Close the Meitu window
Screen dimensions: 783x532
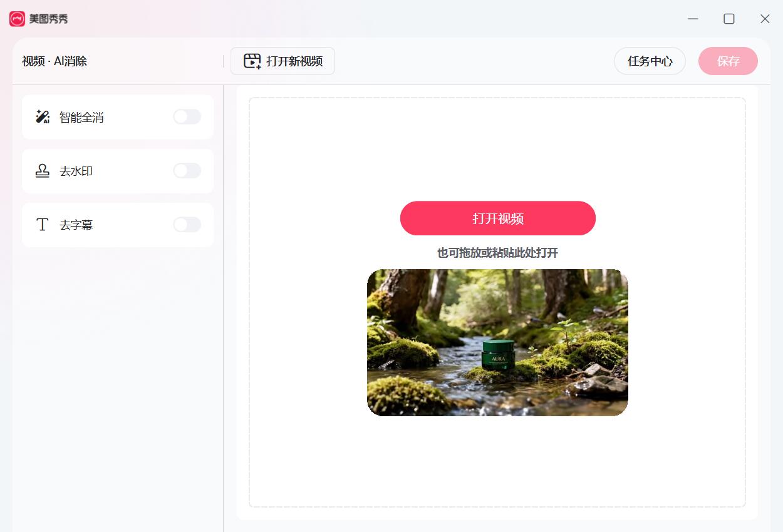point(765,19)
